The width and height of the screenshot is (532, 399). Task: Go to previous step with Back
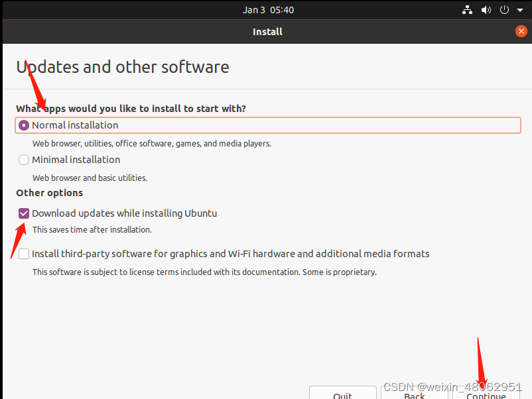(x=414, y=394)
